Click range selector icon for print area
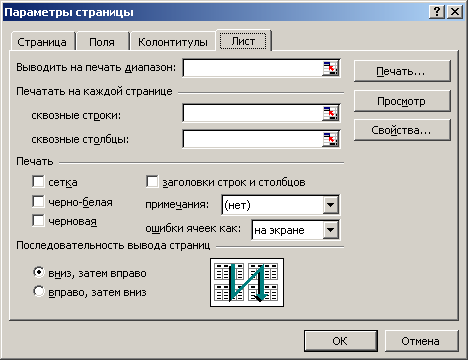468x360 pixels. [x=330, y=68]
